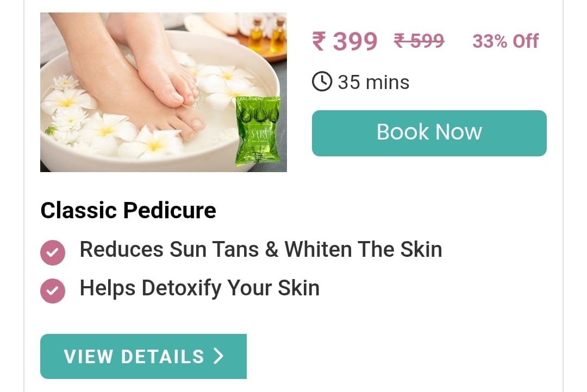Select the Classic Pedicure title

tap(128, 210)
